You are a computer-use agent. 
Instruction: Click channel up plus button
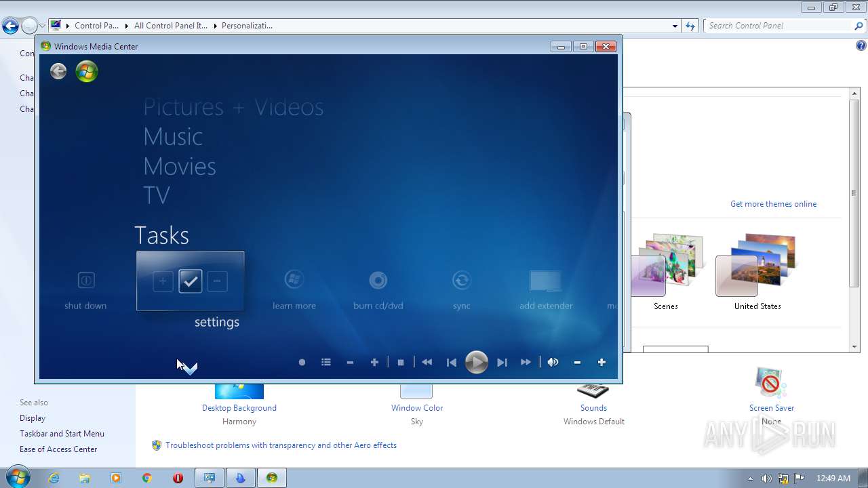tap(374, 363)
